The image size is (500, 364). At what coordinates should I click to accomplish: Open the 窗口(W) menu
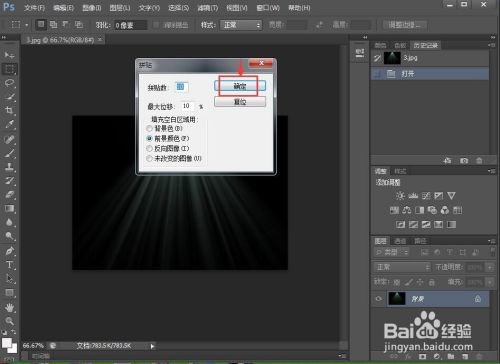(x=268, y=8)
